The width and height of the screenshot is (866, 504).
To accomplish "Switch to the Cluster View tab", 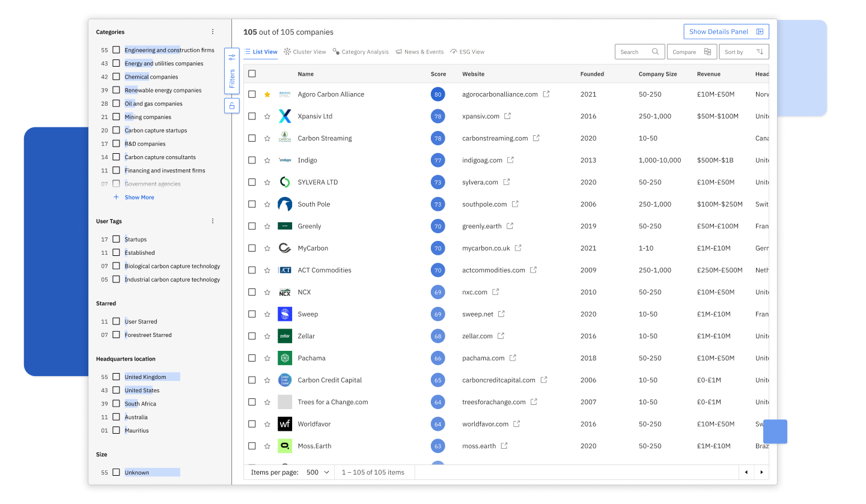I will pyautogui.click(x=305, y=52).
